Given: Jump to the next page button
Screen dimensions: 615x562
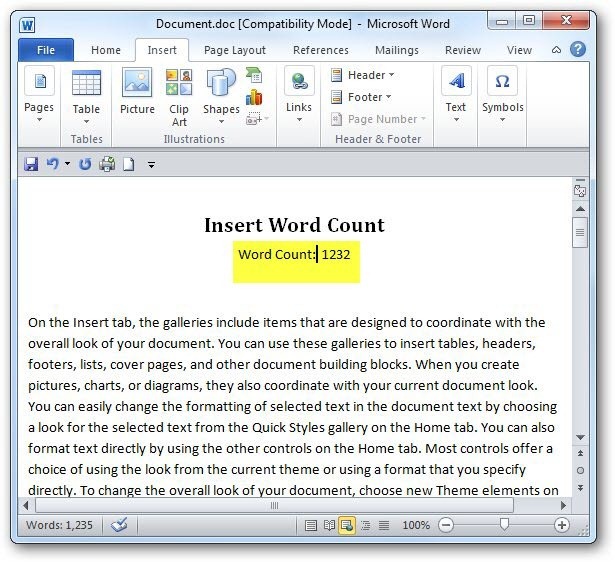Looking at the screenshot, I should 580,488.
